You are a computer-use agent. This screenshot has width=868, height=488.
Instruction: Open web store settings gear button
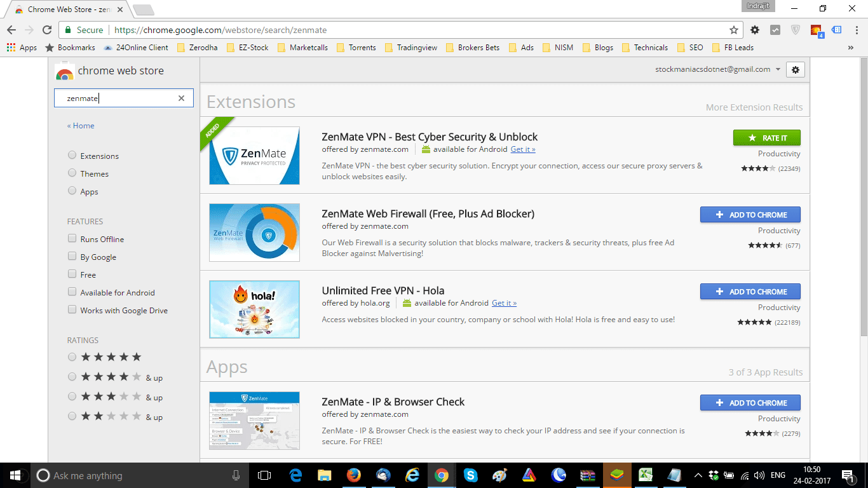(x=796, y=69)
